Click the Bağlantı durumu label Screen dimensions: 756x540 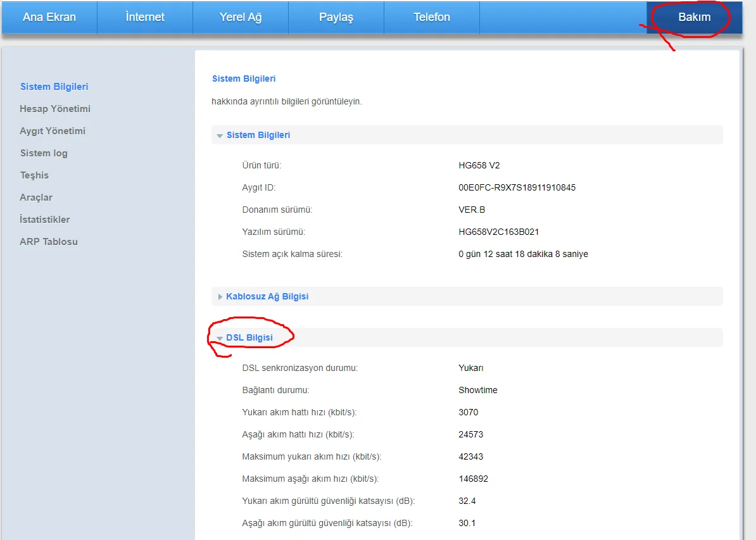tap(276, 390)
